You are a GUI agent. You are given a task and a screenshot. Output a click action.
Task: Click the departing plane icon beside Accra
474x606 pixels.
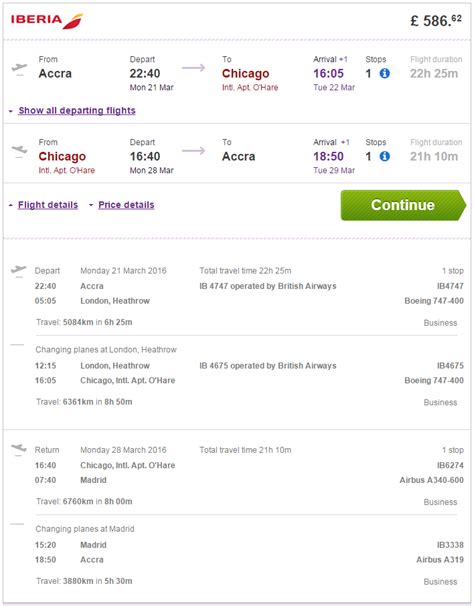19,69
